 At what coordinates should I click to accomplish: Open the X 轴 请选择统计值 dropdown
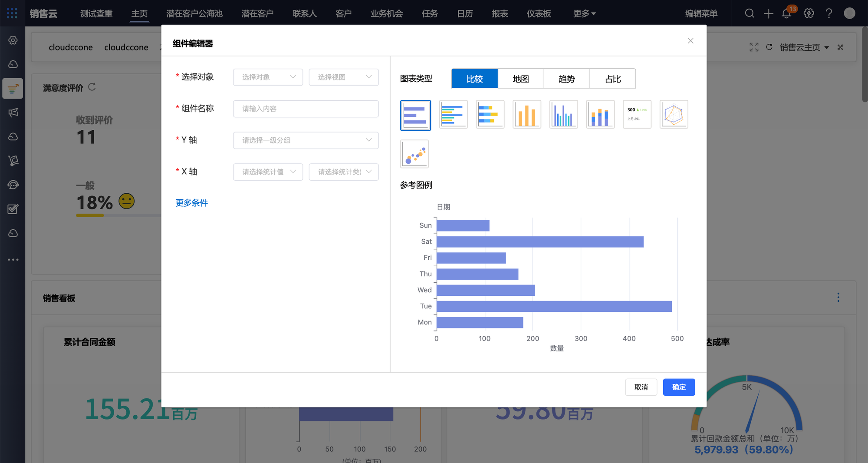tap(268, 172)
